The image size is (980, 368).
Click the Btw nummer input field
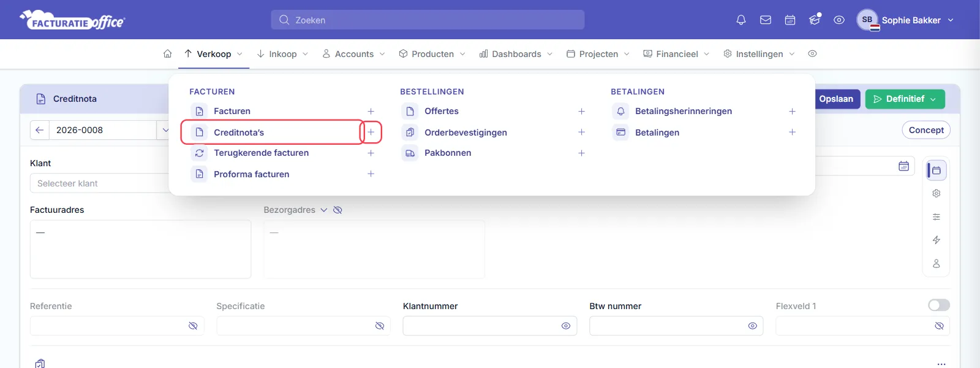click(676, 326)
